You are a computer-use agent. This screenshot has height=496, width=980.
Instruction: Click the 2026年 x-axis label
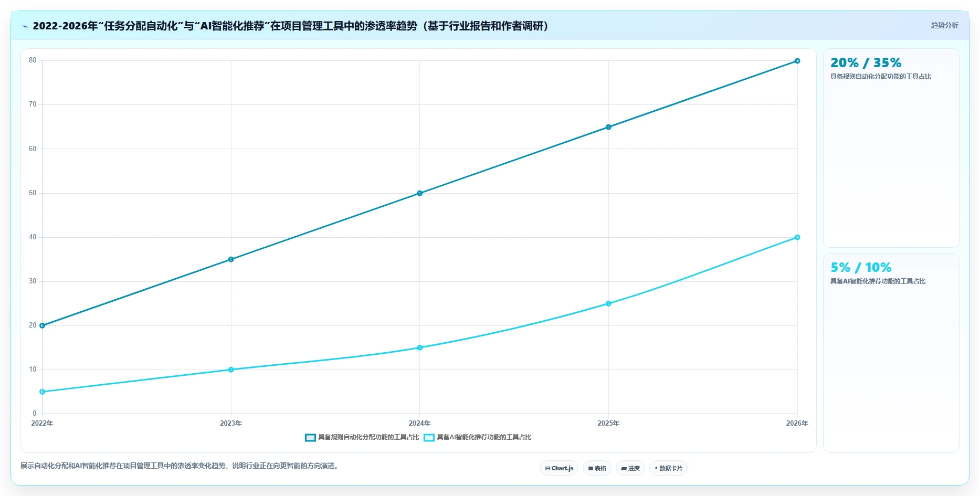point(797,423)
